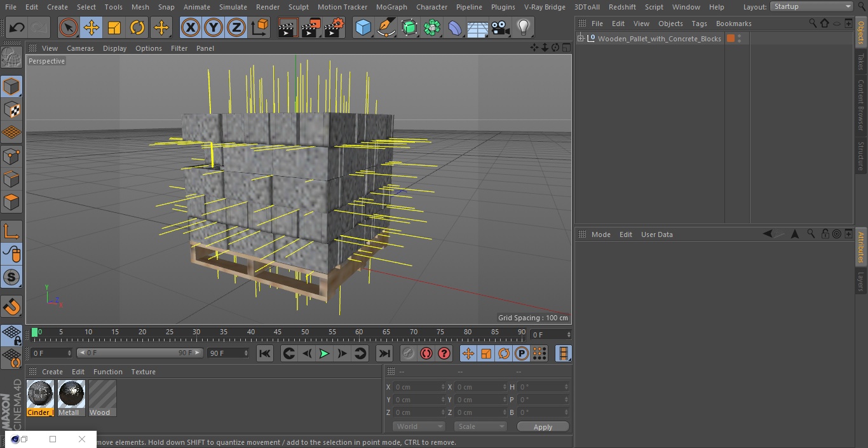Click frame 45 on the timeline ruler
The image size is (868, 448).
tap(278, 332)
